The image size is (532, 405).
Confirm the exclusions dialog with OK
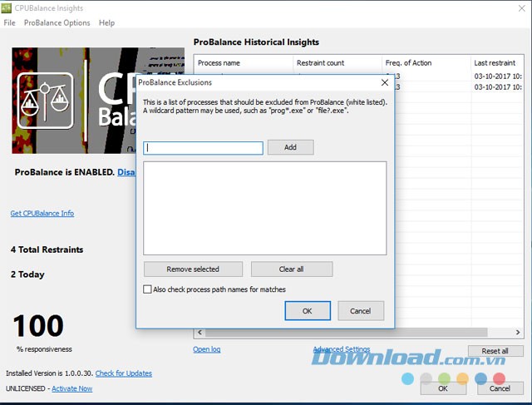308,310
